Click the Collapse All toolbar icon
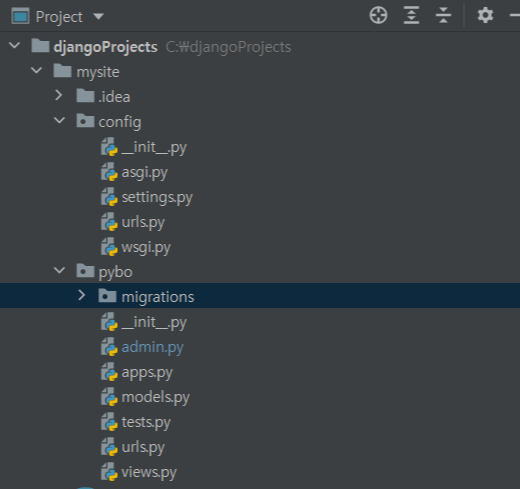Screen dimensions: 520x489 click(443, 15)
